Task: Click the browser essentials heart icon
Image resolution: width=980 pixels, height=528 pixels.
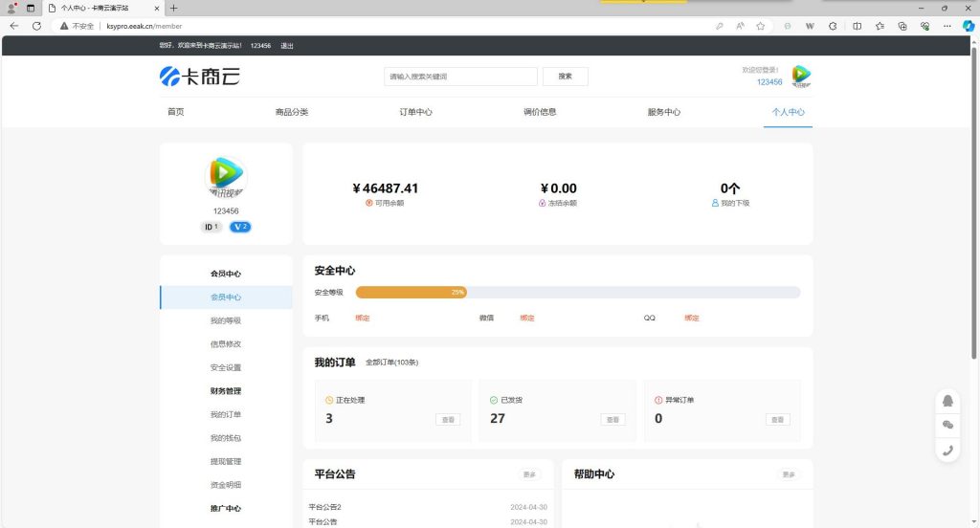Action: (x=925, y=26)
